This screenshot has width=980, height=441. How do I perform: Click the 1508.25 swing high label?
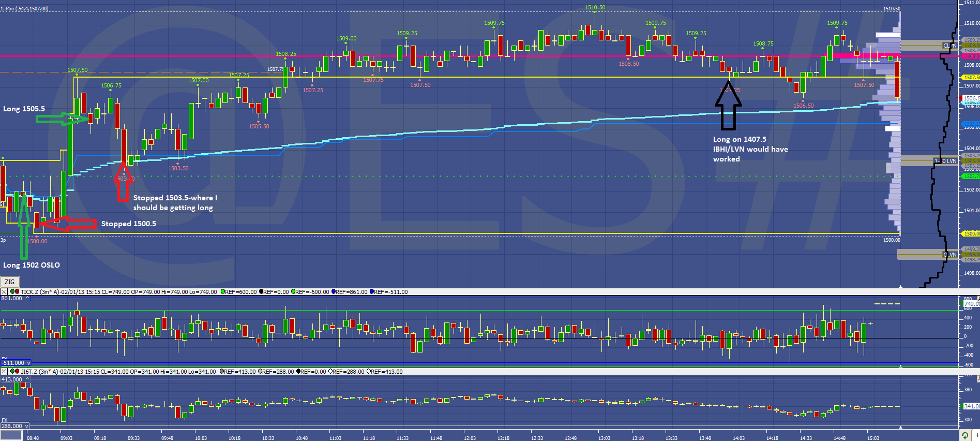[286, 54]
